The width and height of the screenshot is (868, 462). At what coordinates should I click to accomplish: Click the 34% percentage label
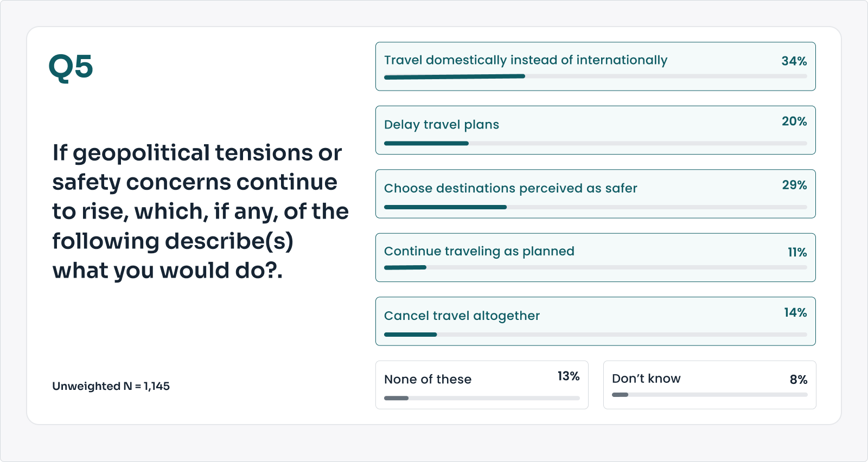point(794,61)
